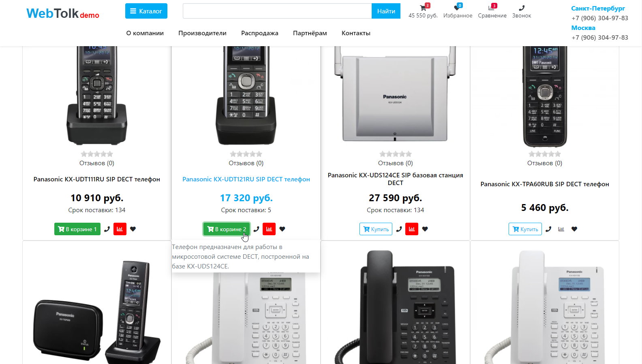Screen dimensions: 642x364
Task: Toggle favorite heart for KX-UDT121RU
Action: pos(282,229)
